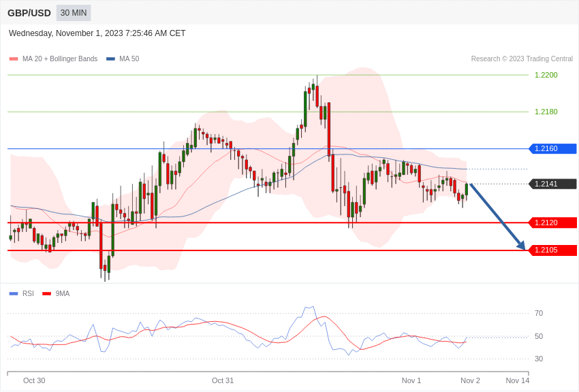Select the red 1.2120 support price tag
579x392 pixels.
(553, 223)
